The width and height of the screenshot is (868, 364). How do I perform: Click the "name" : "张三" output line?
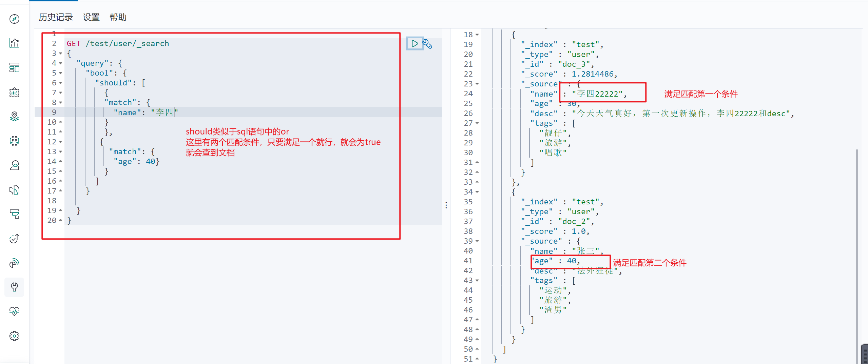pyautogui.click(x=567, y=251)
